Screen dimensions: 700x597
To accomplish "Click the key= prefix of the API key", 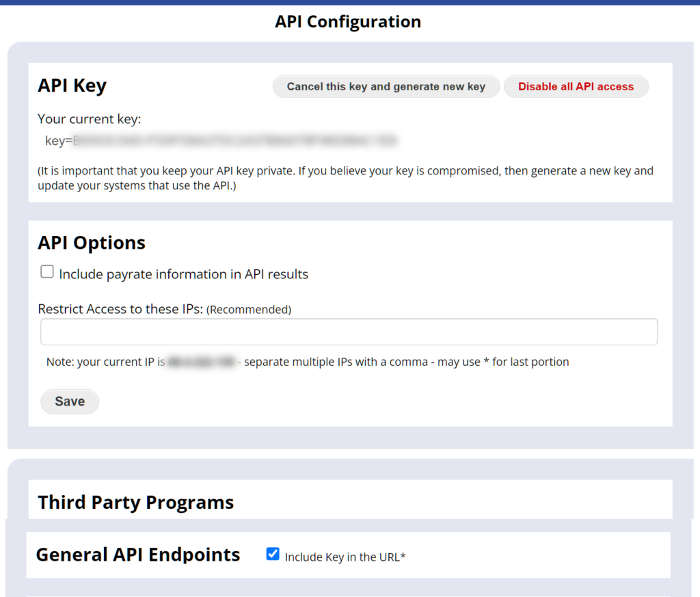I will pos(58,142).
